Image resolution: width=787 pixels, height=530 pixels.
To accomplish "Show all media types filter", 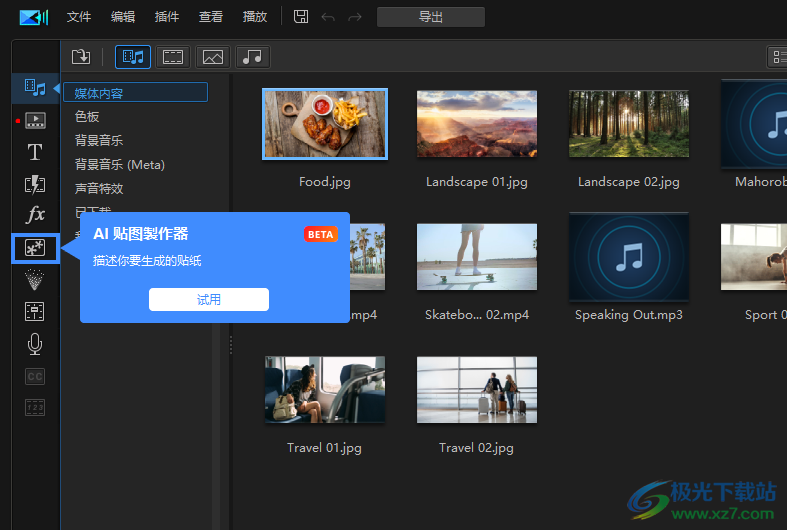I will pos(133,57).
